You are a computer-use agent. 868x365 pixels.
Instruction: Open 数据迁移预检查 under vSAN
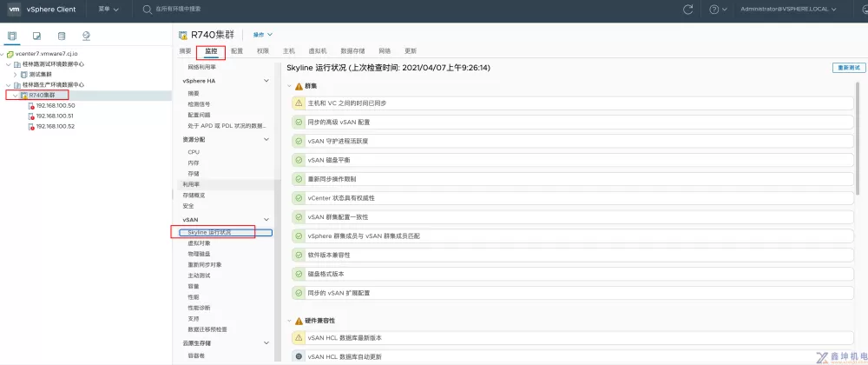pyautogui.click(x=207, y=329)
